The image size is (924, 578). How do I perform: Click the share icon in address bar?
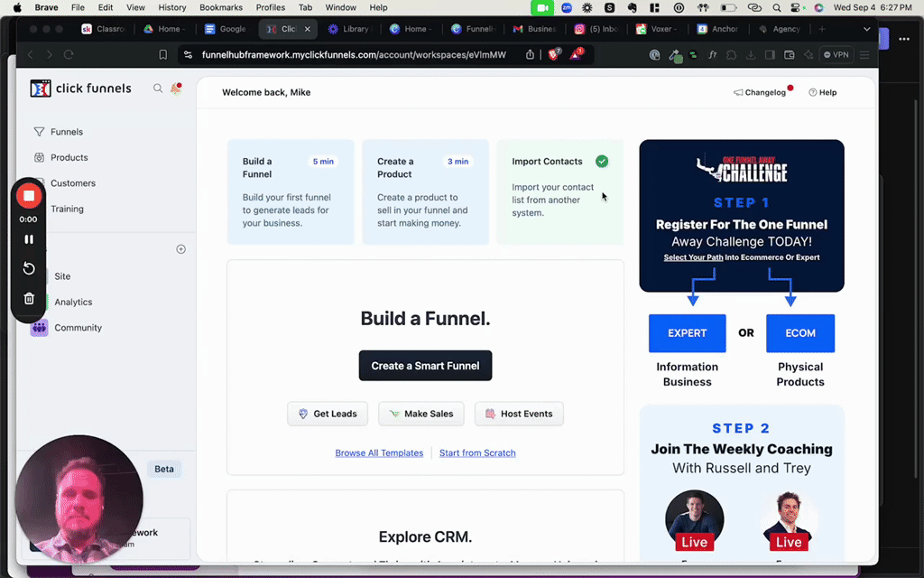530,54
